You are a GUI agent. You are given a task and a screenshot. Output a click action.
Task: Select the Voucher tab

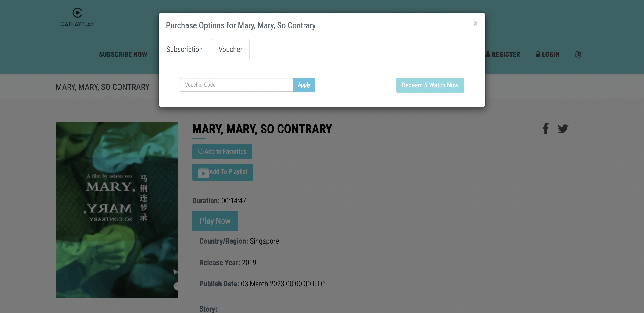[x=230, y=50]
